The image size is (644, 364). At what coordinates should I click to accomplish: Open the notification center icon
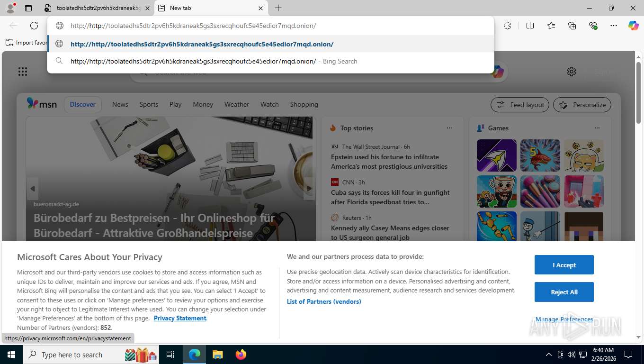(x=628, y=355)
